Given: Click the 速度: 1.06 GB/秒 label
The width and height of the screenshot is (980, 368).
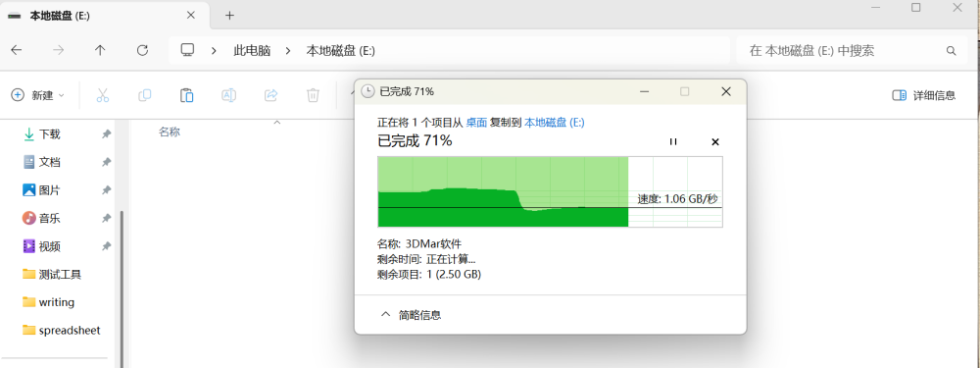Looking at the screenshot, I should (x=677, y=199).
